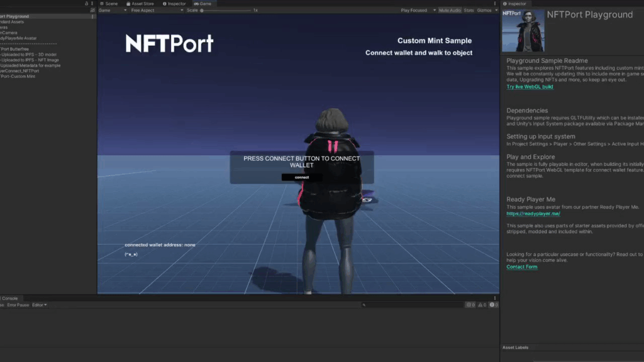Click the Scene tab grid icon

(102, 4)
